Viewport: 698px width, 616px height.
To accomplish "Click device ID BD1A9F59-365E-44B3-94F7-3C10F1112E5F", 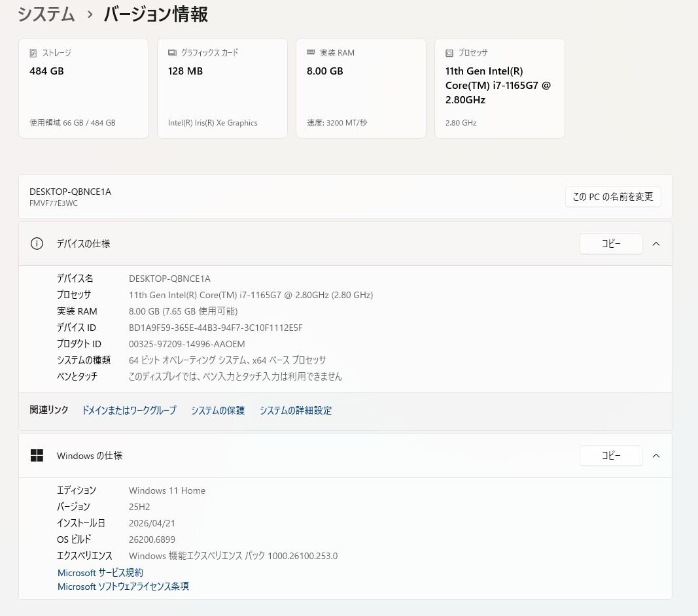I will coord(215,328).
